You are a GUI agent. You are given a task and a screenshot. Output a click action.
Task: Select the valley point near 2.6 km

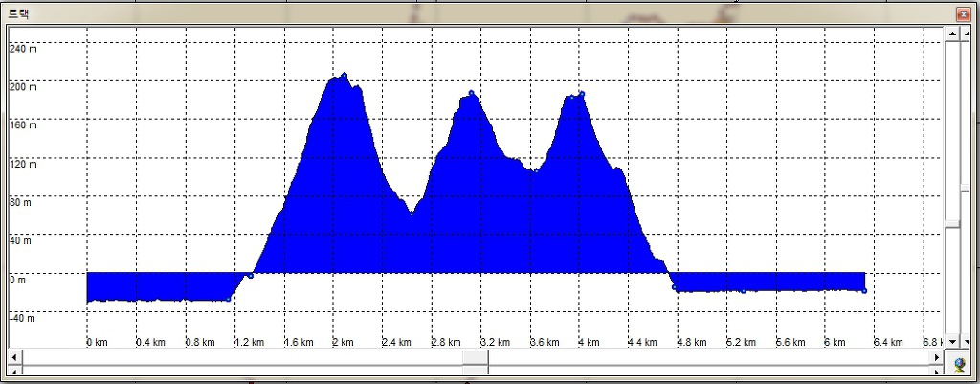coord(412,214)
